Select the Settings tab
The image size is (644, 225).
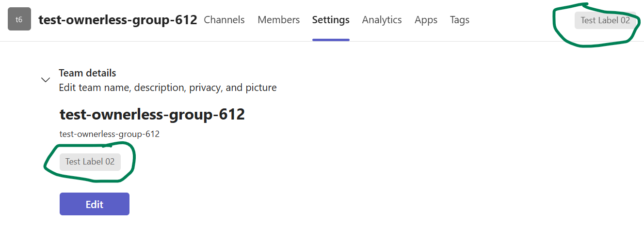pos(331,20)
